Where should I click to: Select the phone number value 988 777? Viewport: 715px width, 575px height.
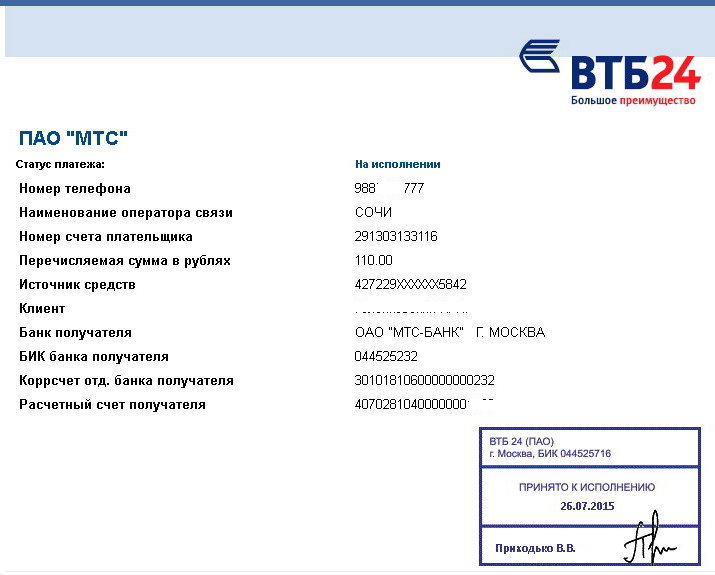389,188
